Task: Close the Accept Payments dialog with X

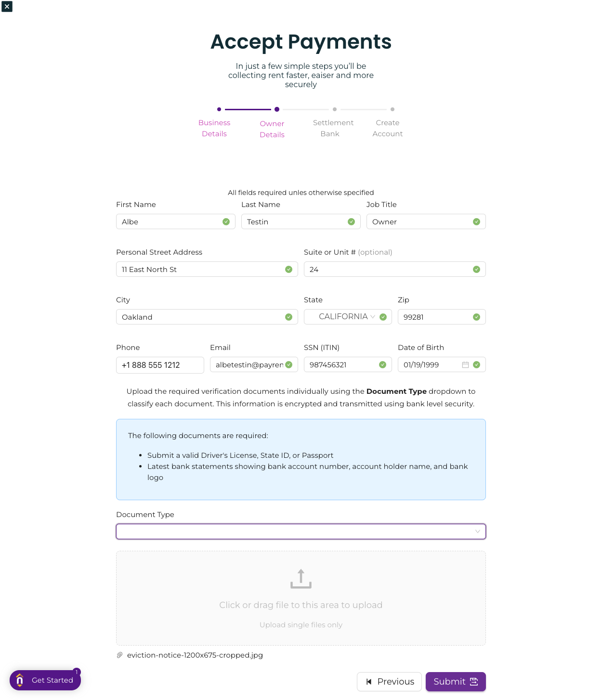Action: [x=7, y=6]
